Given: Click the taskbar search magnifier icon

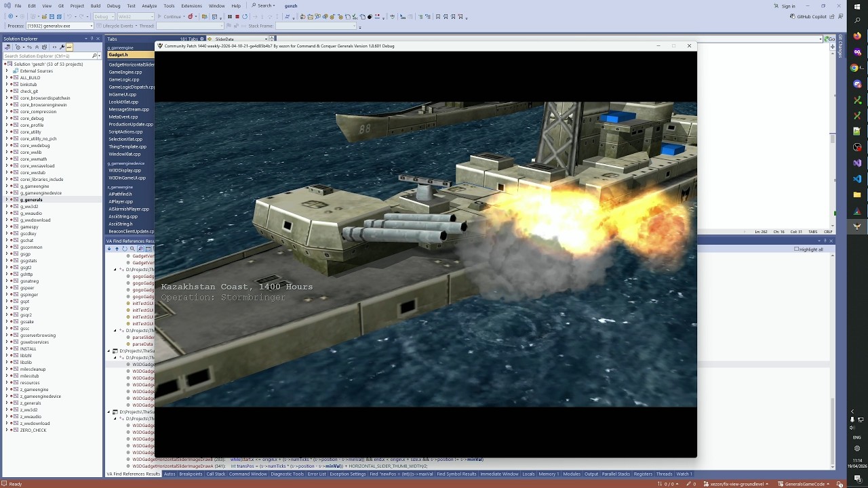Looking at the screenshot, I should point(857,20).
